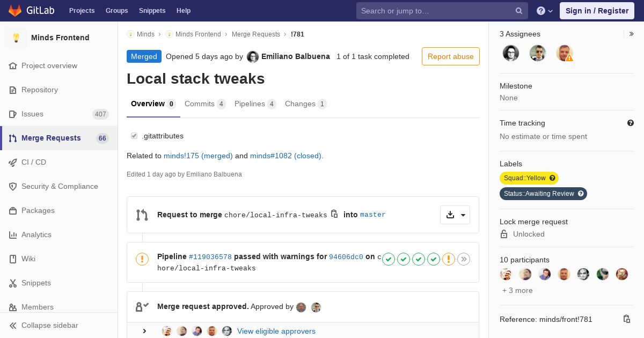The height and width of the screenshot is (338, 644).
Task: Open Issues in sidebar
Action: (x=59, y=114)
